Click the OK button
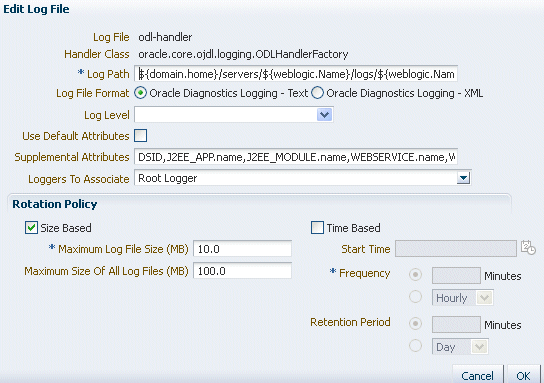544x383 pixels. [523, 375]
